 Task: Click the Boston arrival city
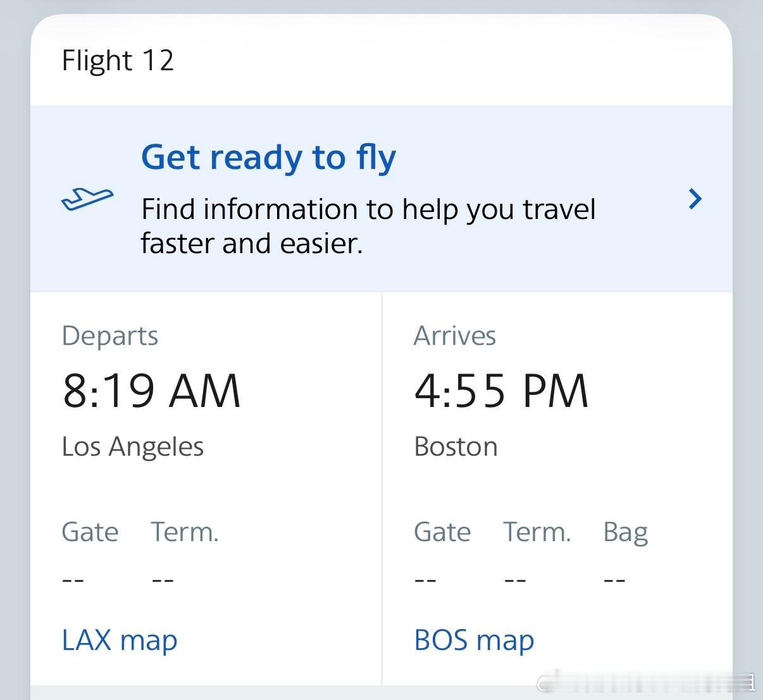coord(456,447)
